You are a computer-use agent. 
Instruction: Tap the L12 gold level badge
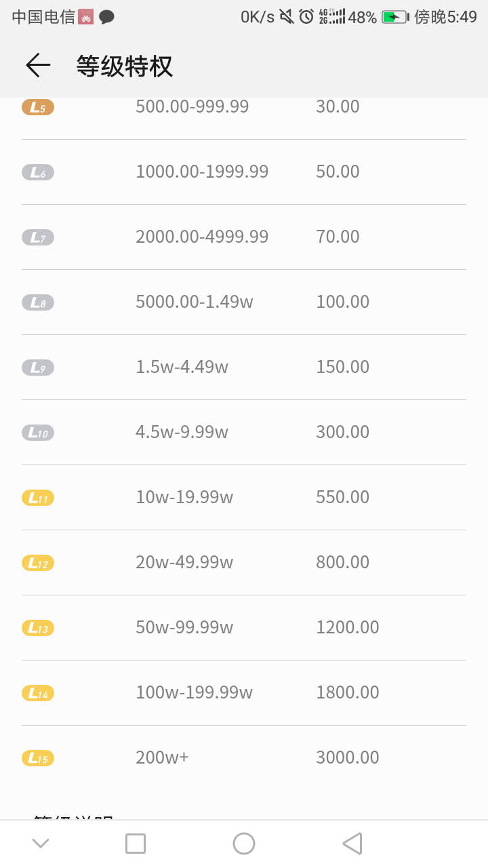point(38,563)
